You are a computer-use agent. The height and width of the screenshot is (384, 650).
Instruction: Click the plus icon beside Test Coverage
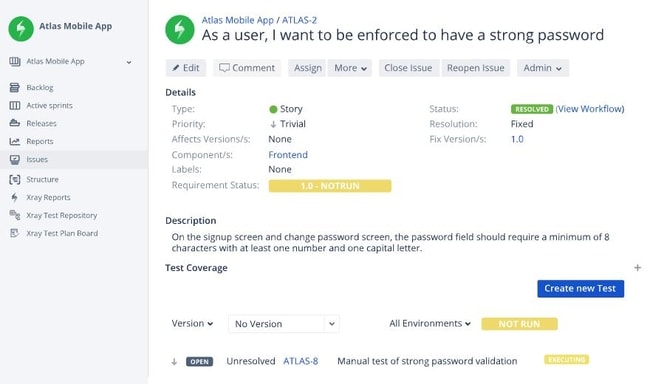tap(638, 268)
